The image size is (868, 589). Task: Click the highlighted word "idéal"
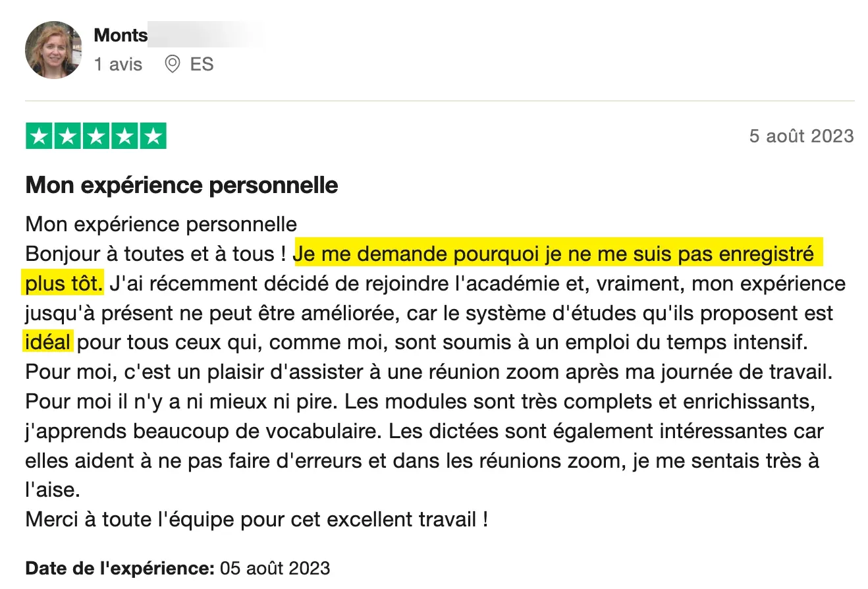48,341
